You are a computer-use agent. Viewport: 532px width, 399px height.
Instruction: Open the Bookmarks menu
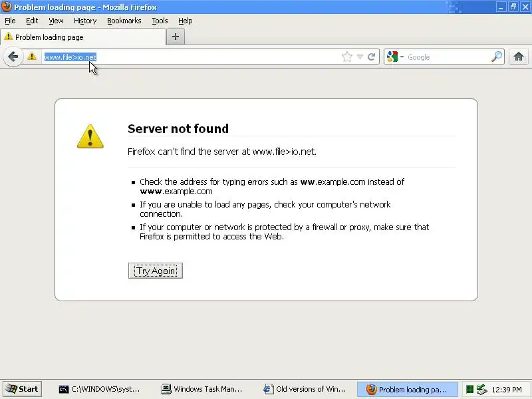click(124, 21)
